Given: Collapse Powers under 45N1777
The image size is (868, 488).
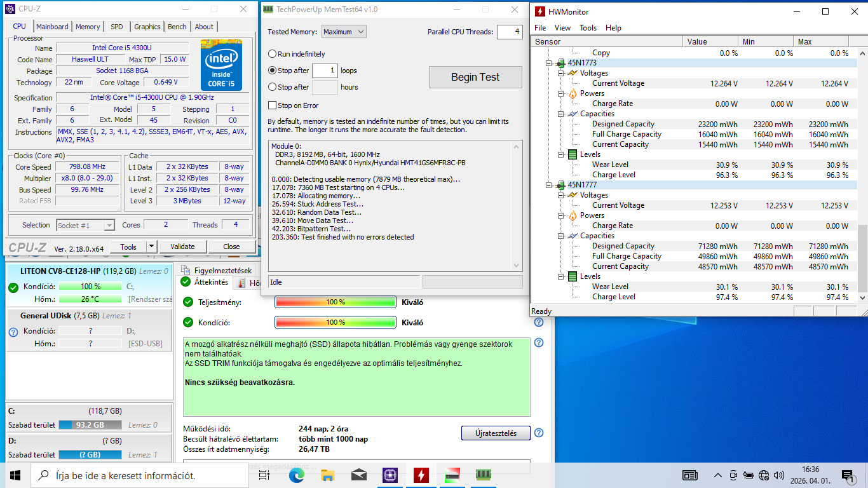Looking at the screenshot, I should [x=561, y=215].
